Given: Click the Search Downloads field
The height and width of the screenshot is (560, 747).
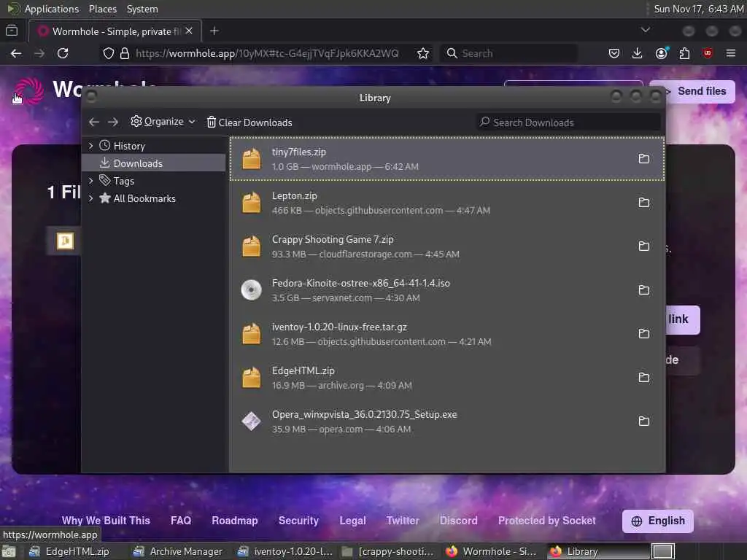Looking at the screenshot, I should [x=568, y=122].
